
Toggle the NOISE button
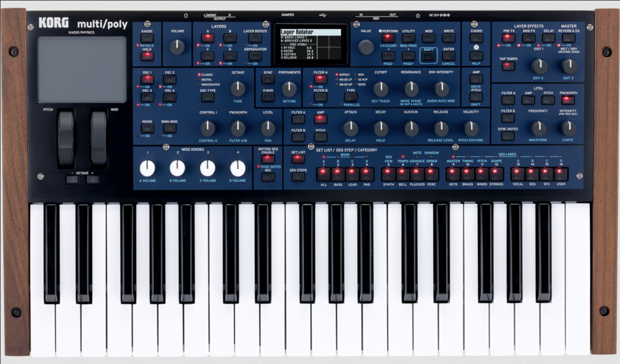pyautogui.click(x=147, y=128)
